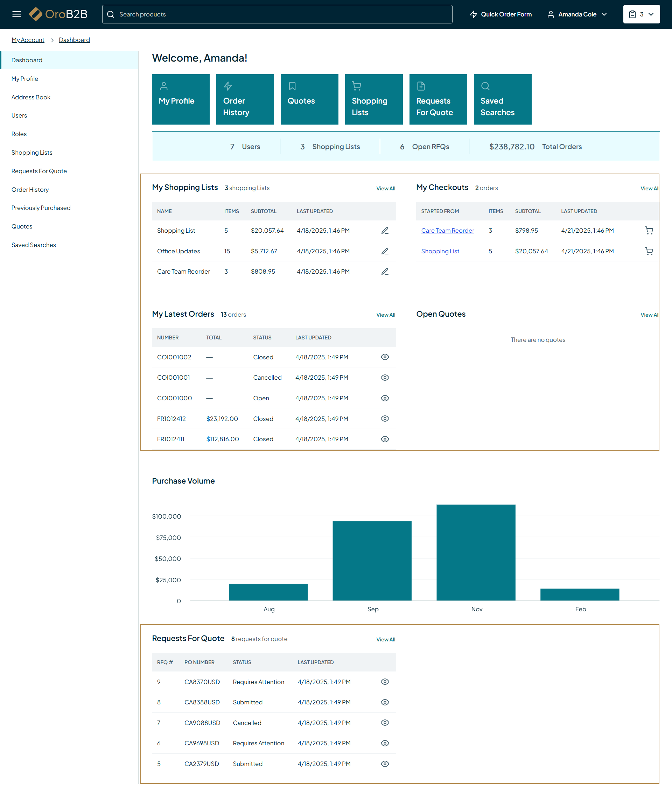Screen dimensions: 672x802
Task: Open cart icon for Care Team Reorder checkout
Action: point(649,230)
